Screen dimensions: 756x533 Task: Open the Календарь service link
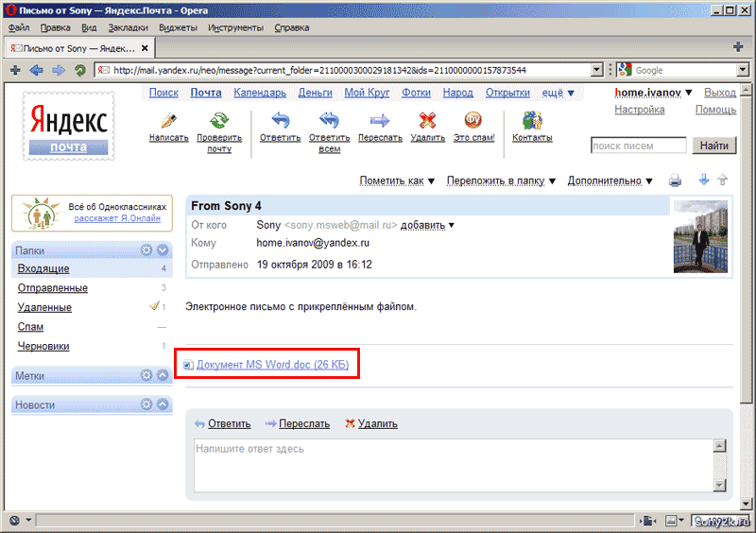260,93
